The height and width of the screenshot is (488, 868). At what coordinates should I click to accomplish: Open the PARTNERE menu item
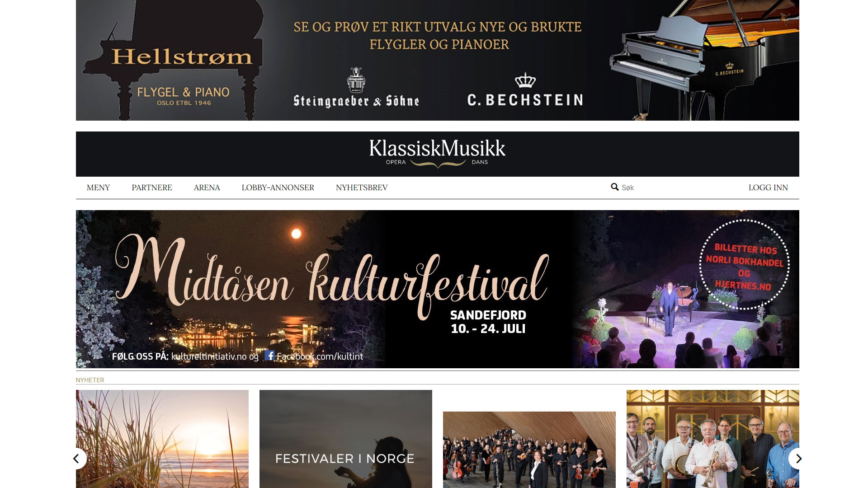pos(152,188)
